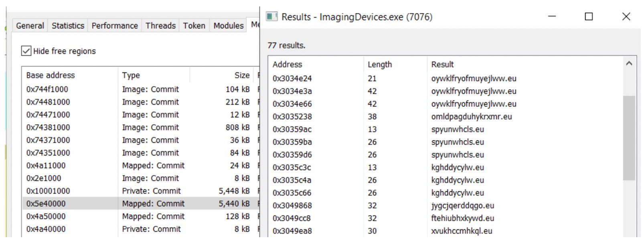Click the Results window app icon
Viewport: 644px width, 242px height.
271,16
